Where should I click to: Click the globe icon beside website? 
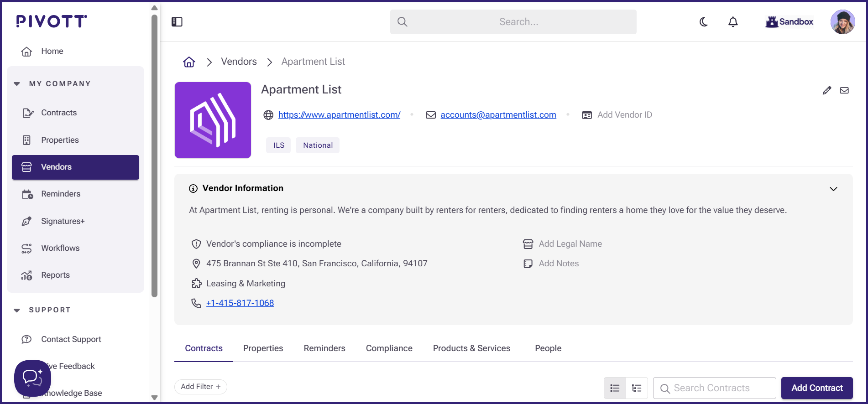tap(268, 115)
